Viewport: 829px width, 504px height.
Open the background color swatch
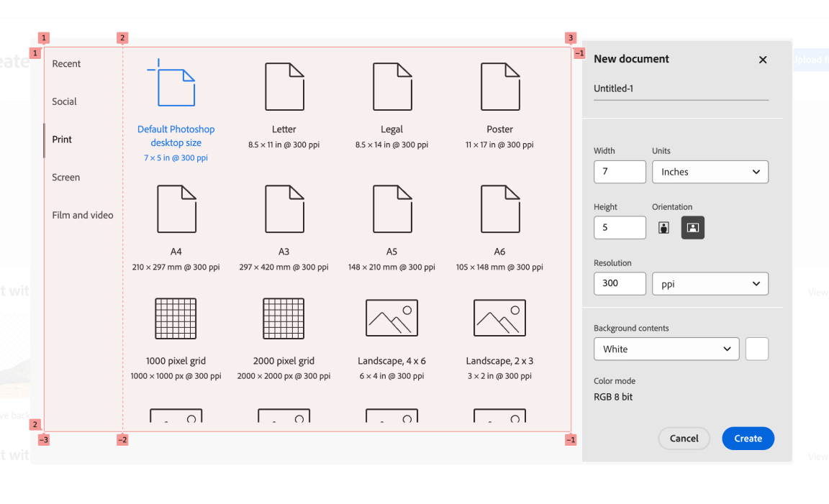click(757, 349)
